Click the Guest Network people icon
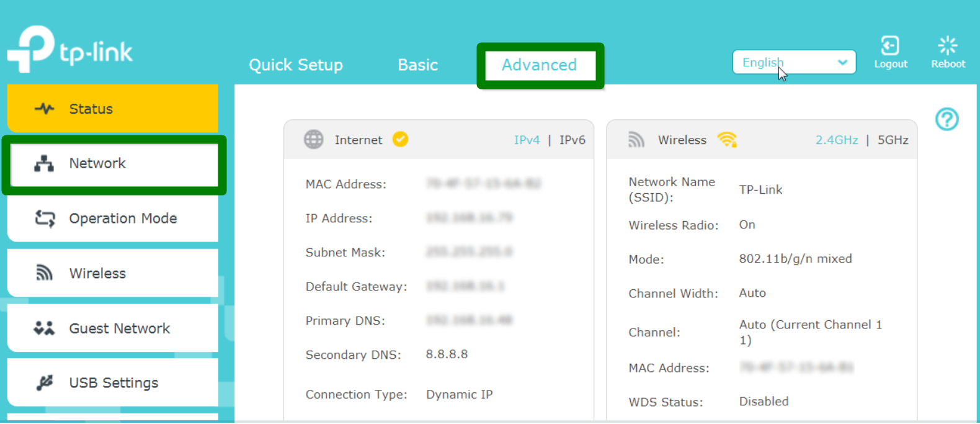Viewport: 980px width, 424px height. click(44, 328)
